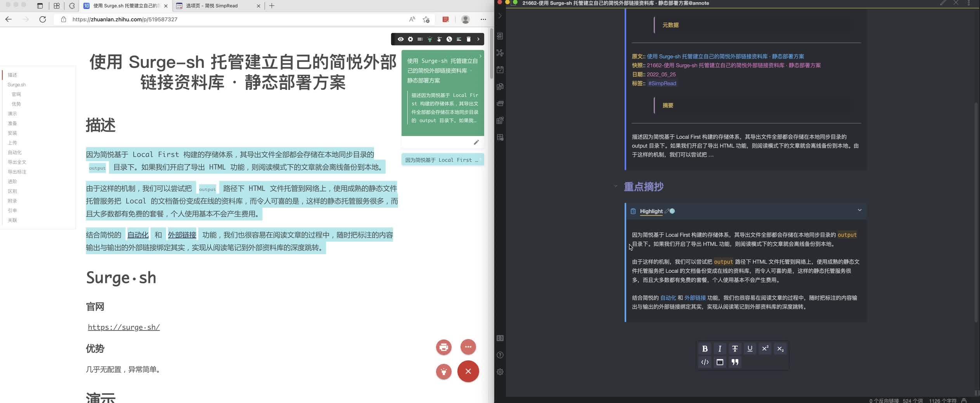This screenshot has height=403, width=980.
Task: Open a new browser tab with plus button
Action: point(272,6)
